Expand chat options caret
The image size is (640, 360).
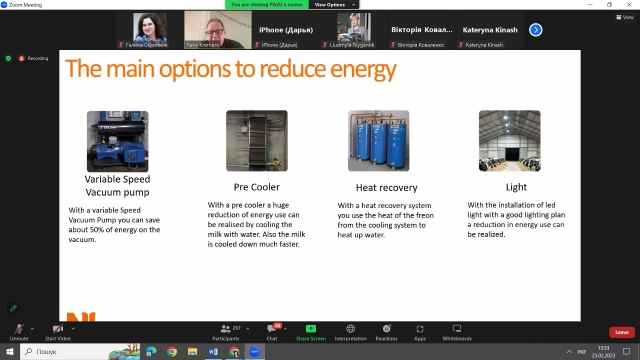pos(285,329)
